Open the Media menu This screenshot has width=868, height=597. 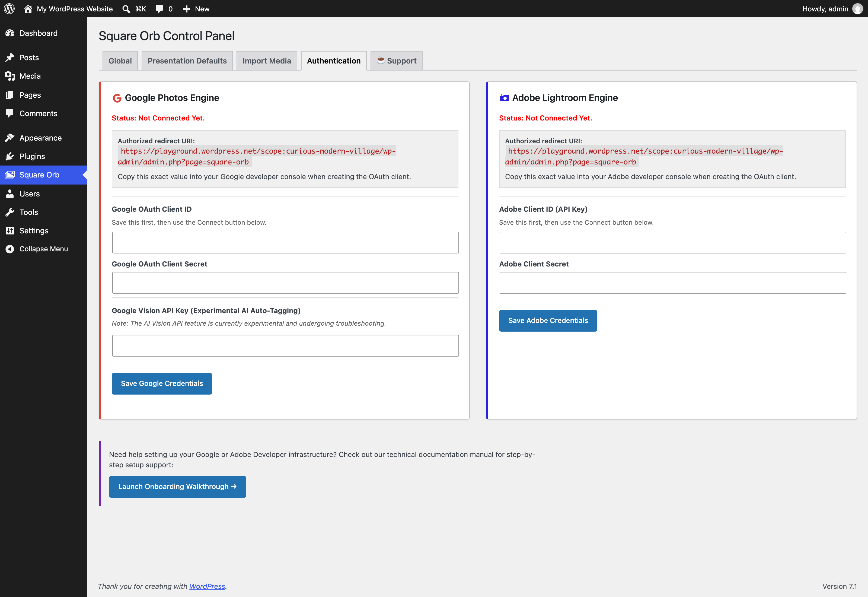click(x=43, y=76)
